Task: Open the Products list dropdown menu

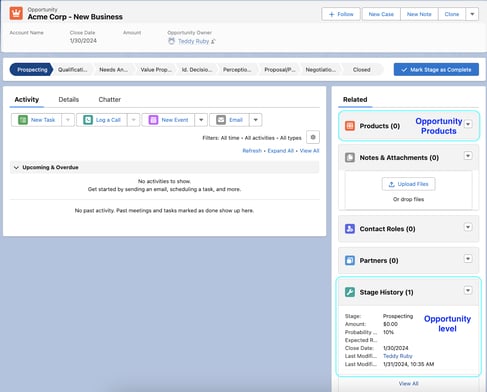Action: click(x=468, y=124)
